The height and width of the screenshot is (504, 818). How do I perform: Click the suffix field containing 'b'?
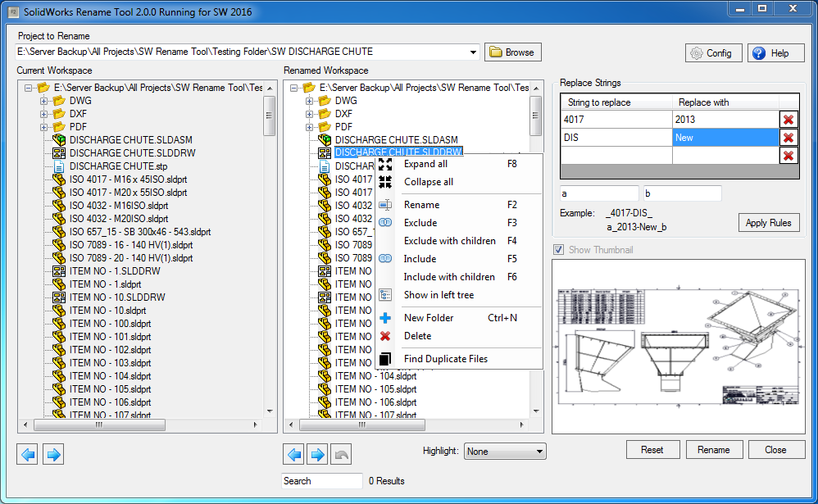(x=683, y=193)
